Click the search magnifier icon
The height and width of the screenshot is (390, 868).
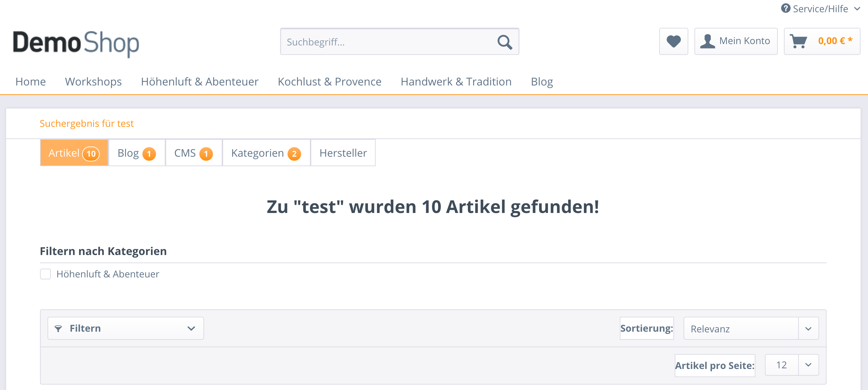tap(505, 42)
